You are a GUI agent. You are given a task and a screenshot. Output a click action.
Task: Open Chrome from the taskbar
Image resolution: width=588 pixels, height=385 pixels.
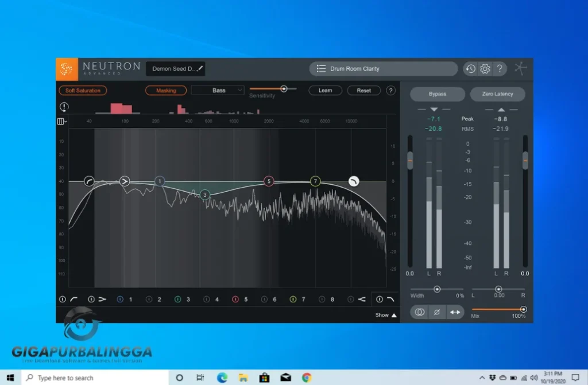[306, 378]
